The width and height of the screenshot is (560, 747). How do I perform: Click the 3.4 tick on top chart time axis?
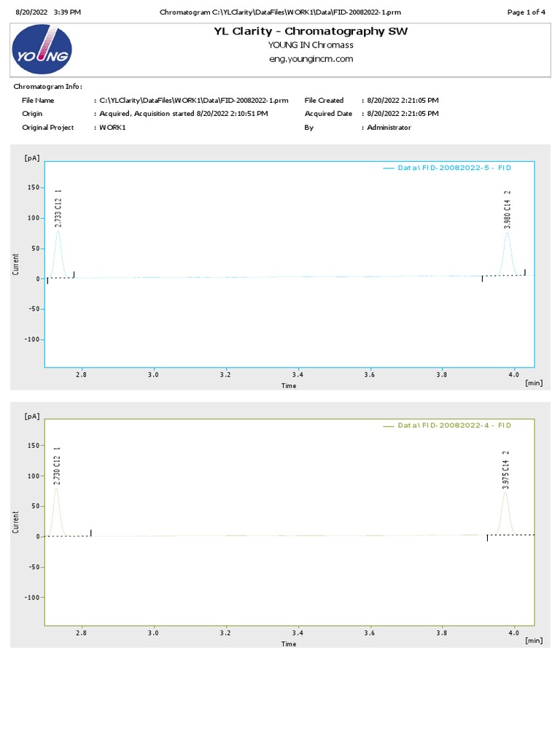297,375
